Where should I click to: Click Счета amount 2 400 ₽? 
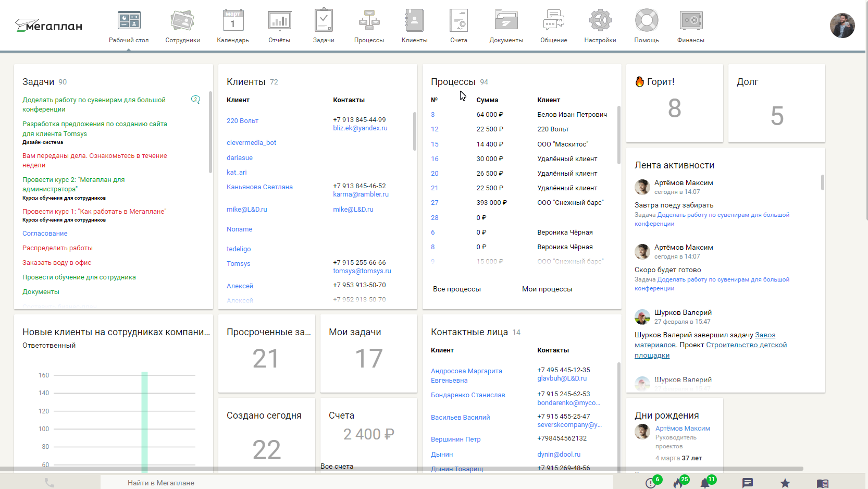pyautogui.click(x=368, y=434)
